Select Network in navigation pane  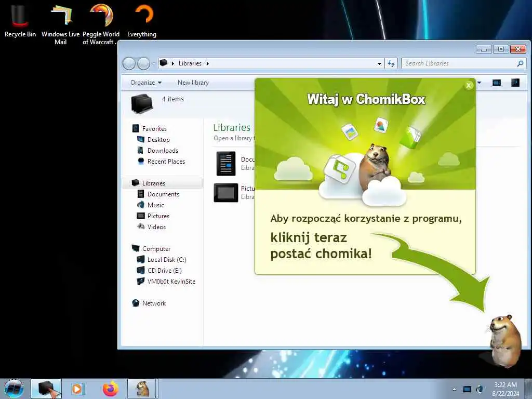pyautogui.click(x=154, y=303)
